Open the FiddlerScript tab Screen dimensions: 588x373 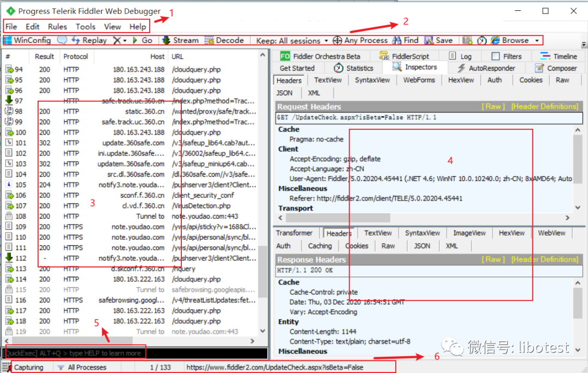point(404,56)
